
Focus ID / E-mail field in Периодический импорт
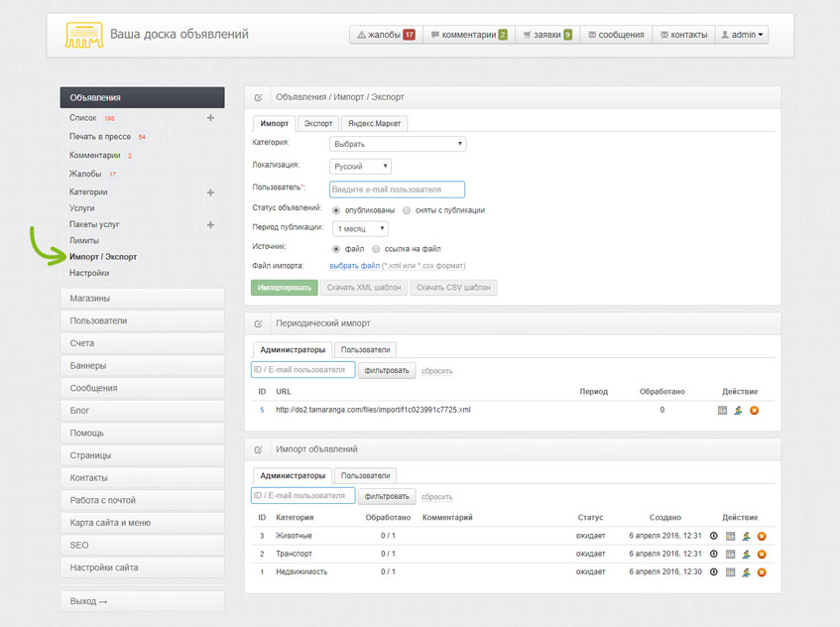click(x=303, y=370)
